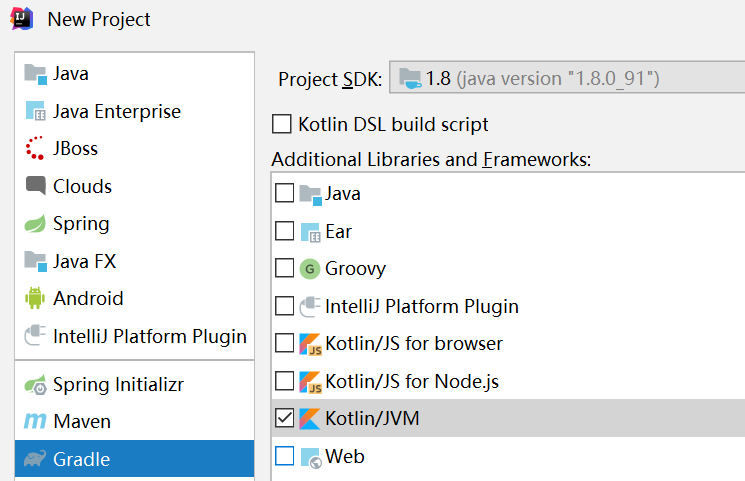
Task: Select IntelliJ Platform Plugin in left list
Action: (x=149, y=336)
